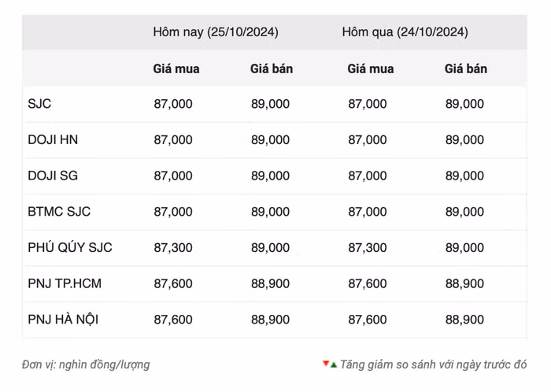Click Giá bán header under Hôm nay
The width and height of the screenshot is (551, 392).
tap(272, 68)
